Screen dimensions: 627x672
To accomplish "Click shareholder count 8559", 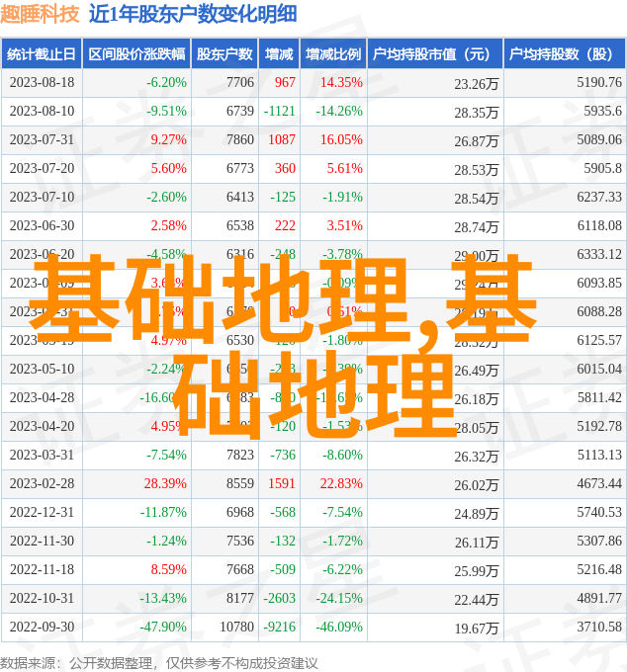I will click(240, 484).
